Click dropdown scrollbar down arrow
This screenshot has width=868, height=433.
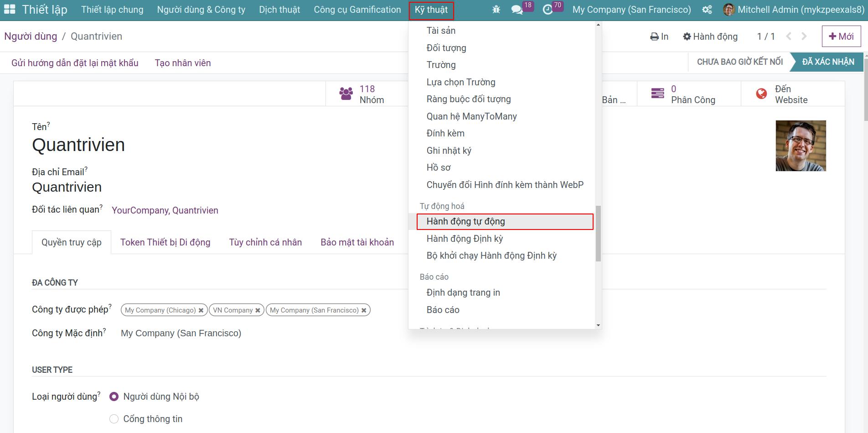[x=598, y=325]
